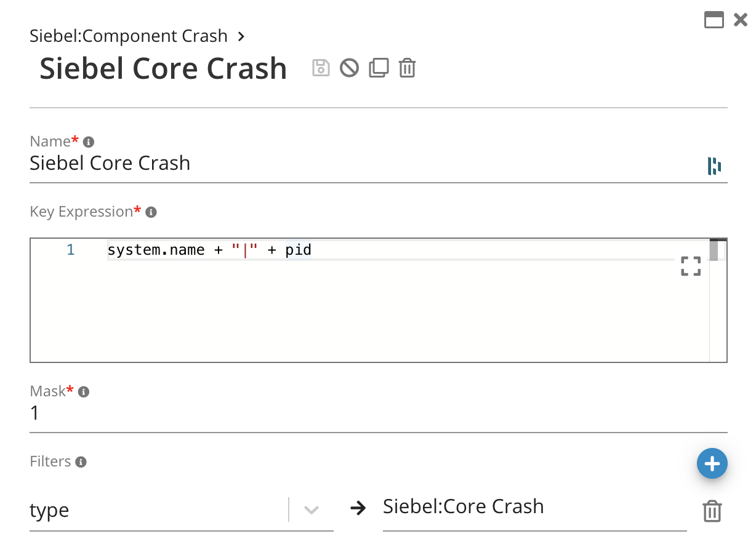Click the duplicate/copy icon in header
Screen dimensions: 756x555
[x=379, y=67]
